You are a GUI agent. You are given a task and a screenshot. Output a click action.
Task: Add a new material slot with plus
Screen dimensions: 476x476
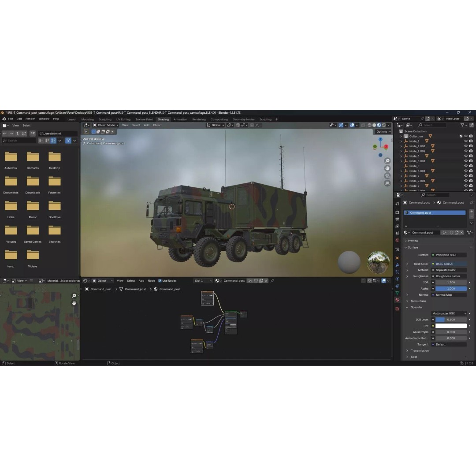tap(472, 211)
